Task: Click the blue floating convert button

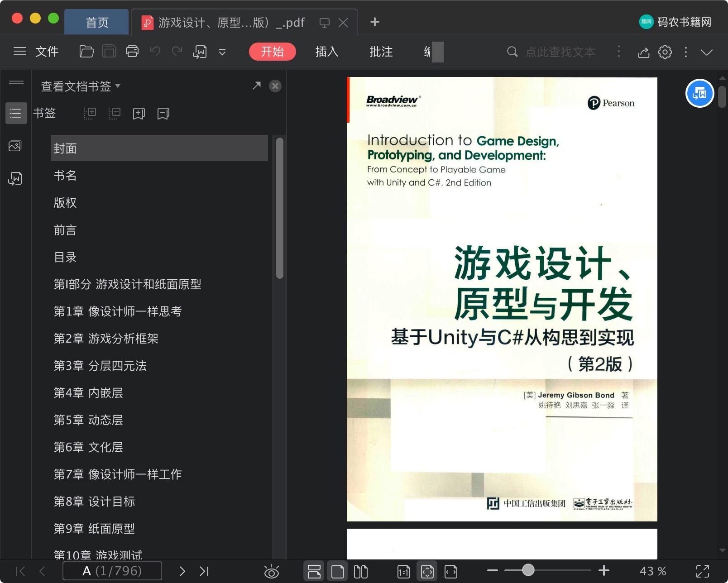Action: (700, 93)
